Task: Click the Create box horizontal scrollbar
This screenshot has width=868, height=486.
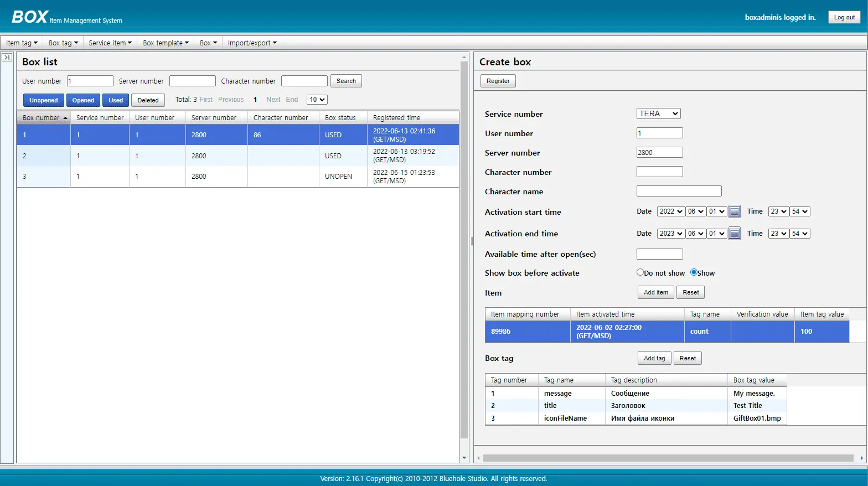Action: [x=668, y=458]
